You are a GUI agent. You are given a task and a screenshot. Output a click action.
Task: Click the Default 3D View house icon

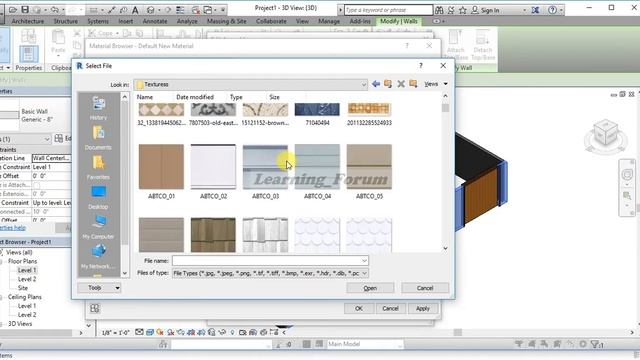(151, 9)
